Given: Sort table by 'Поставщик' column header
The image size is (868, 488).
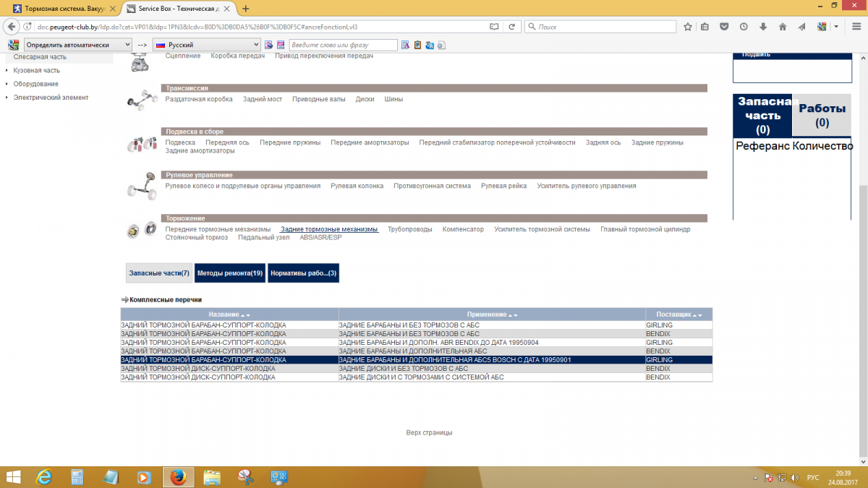Looking at the screenshot, I should 678,314.
